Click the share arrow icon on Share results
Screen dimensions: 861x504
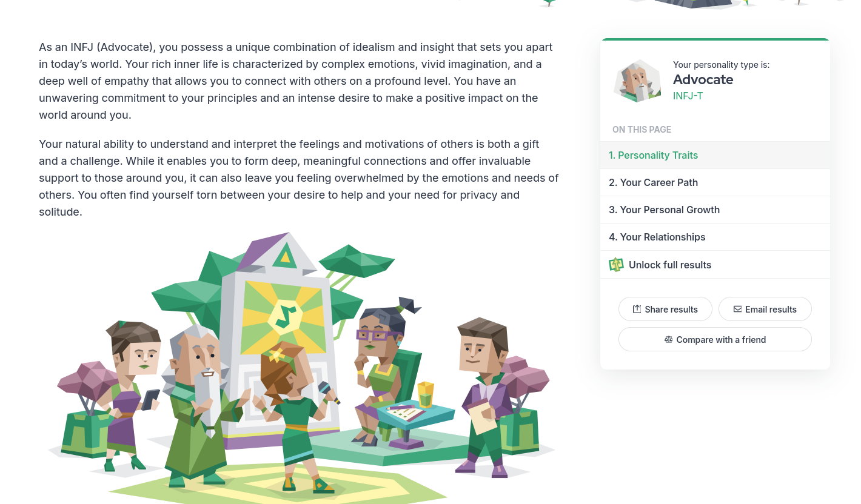637,309
